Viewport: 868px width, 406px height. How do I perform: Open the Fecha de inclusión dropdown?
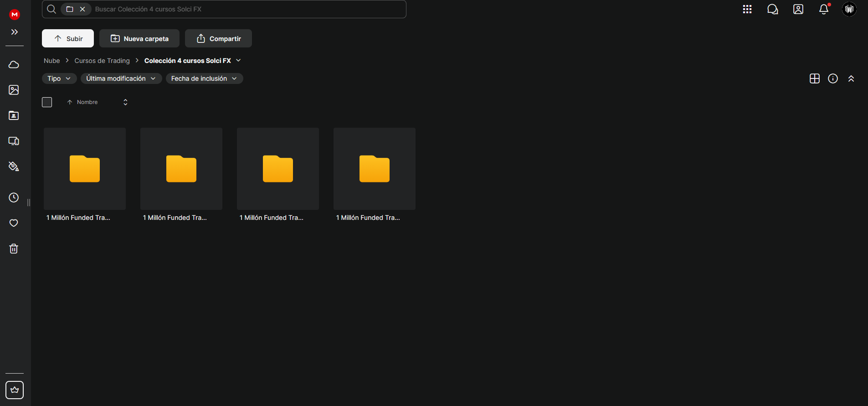(x=204, y=78)
